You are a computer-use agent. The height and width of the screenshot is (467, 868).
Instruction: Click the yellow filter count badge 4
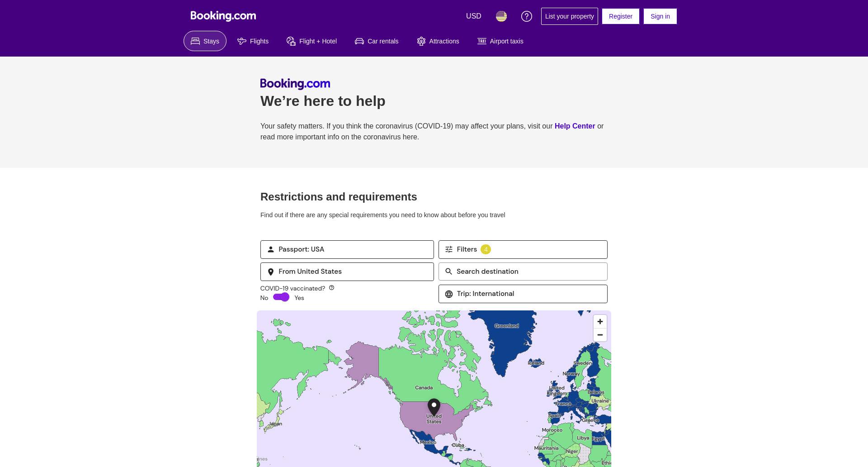pos(486,249)
